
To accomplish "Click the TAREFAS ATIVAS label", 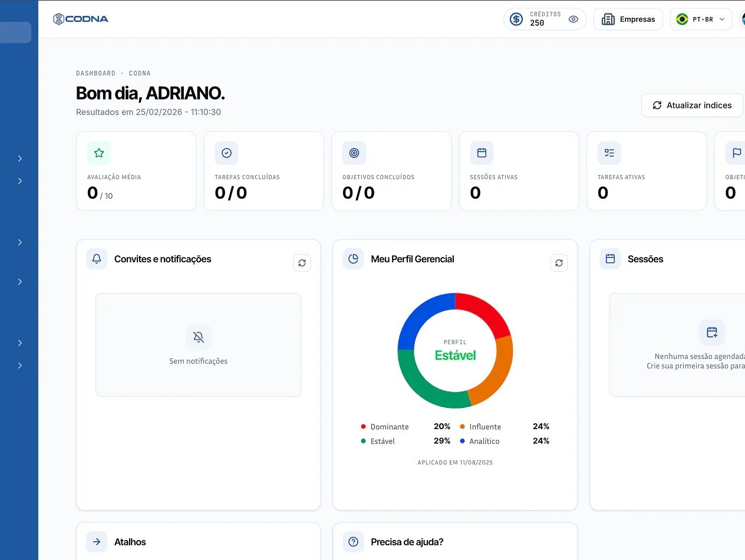I will [621, 177].
